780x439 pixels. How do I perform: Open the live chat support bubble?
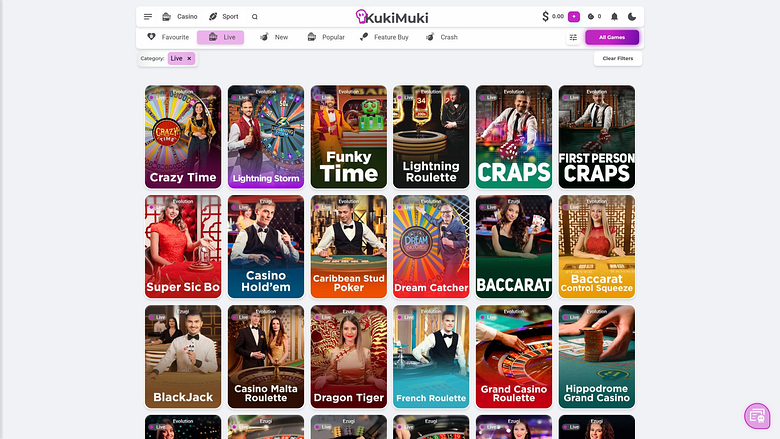coord(757,416)
